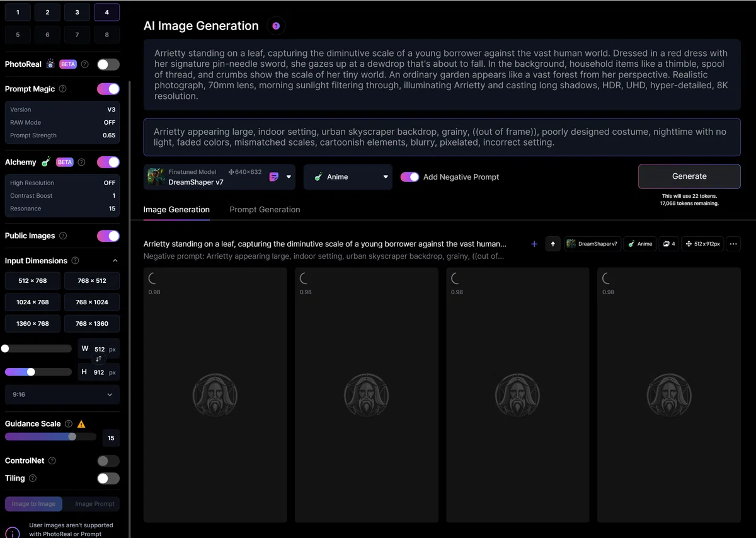
Task: Click the negative prompt text field
Action: 442,137
